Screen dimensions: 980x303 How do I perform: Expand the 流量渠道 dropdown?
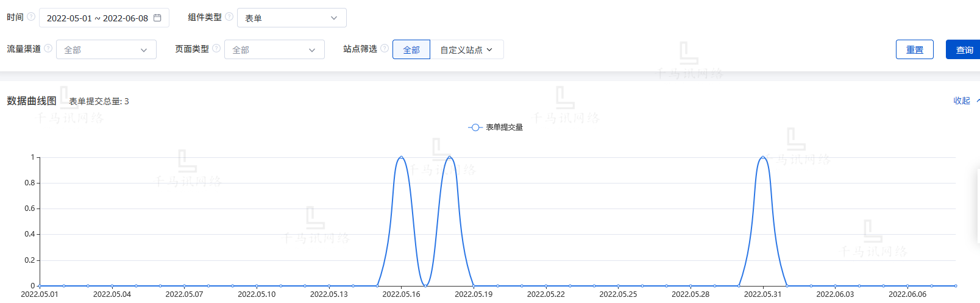[x=106, y=49]
